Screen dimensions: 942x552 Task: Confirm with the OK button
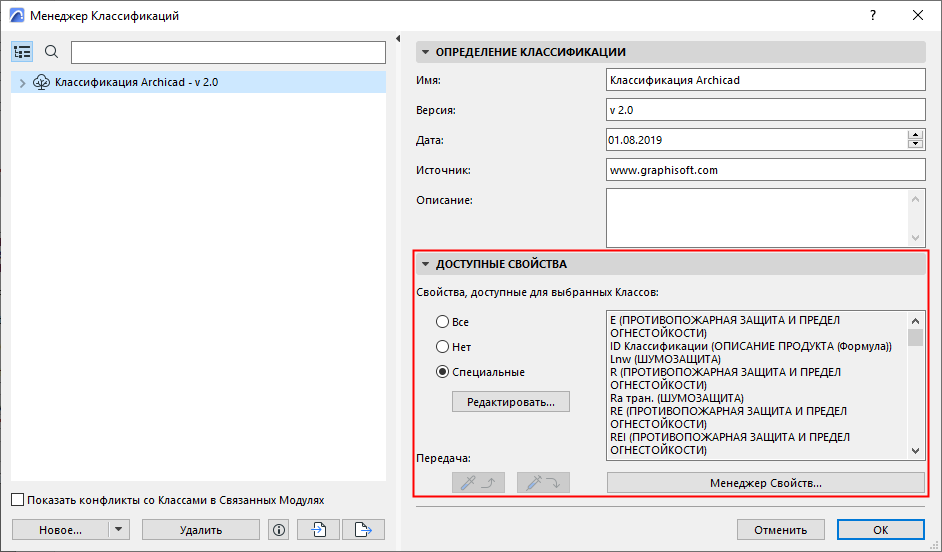point(880,530)
